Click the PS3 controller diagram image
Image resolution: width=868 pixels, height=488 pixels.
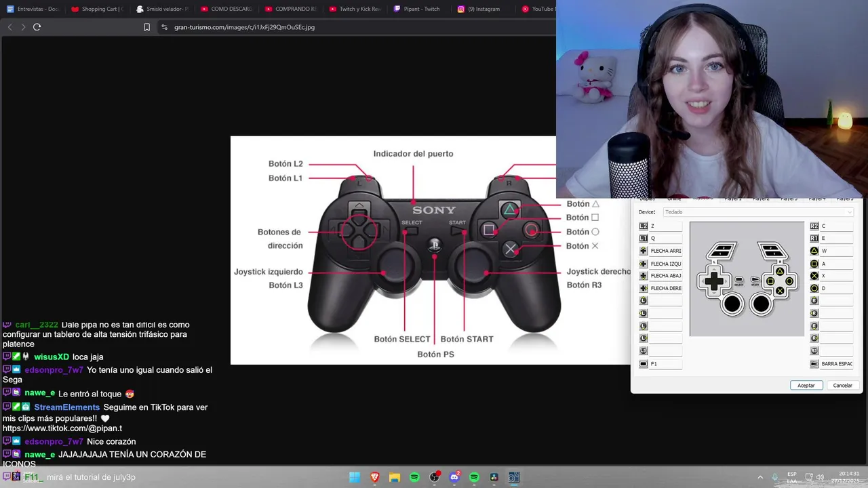pyautogui.click(x=430, y=250)
